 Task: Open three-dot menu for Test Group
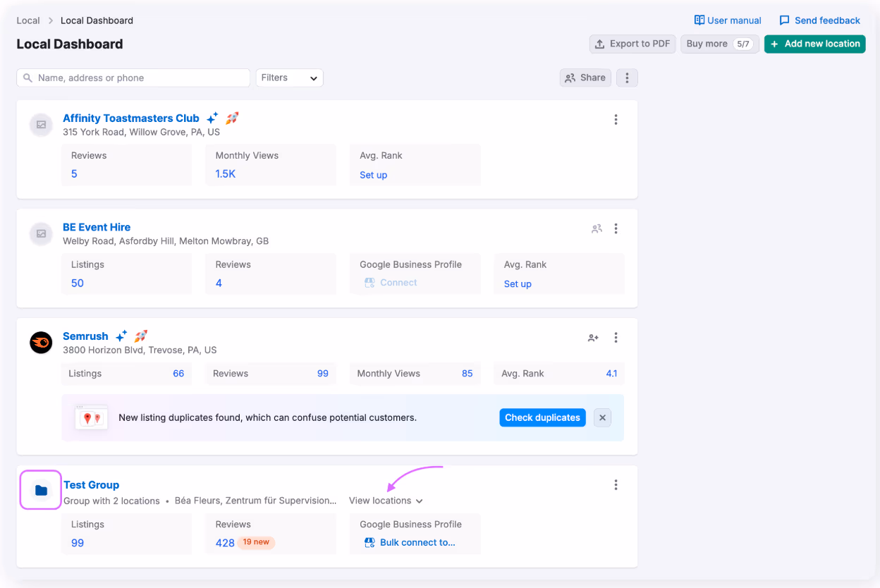(616, 485)
